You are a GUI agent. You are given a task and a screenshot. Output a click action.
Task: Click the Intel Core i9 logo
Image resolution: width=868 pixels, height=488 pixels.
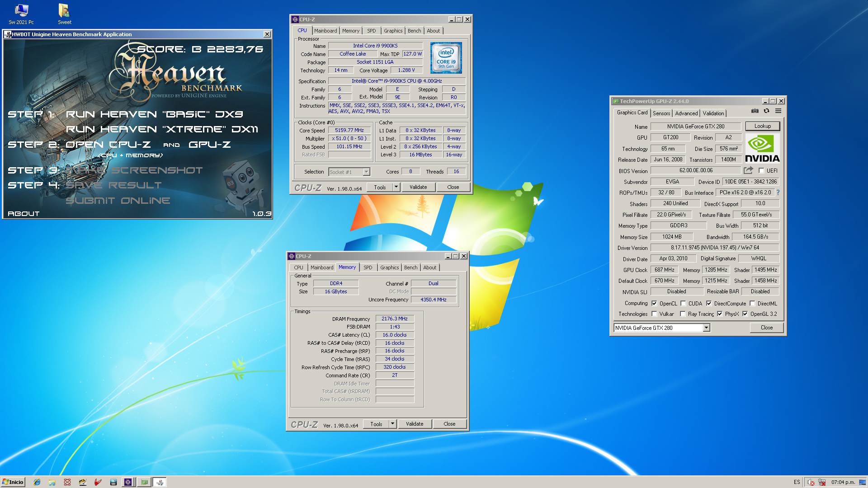446,58
